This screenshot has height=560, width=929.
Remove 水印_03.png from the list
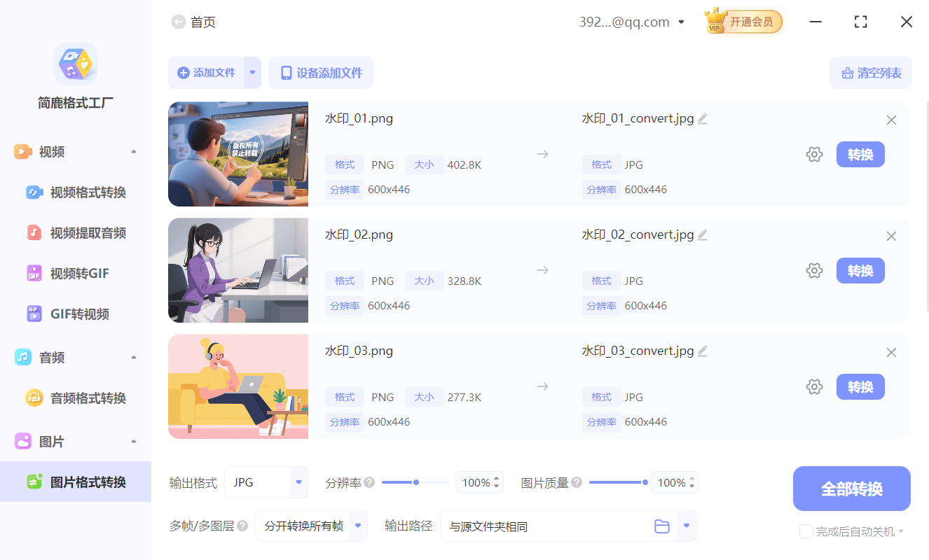click(891, 353)
